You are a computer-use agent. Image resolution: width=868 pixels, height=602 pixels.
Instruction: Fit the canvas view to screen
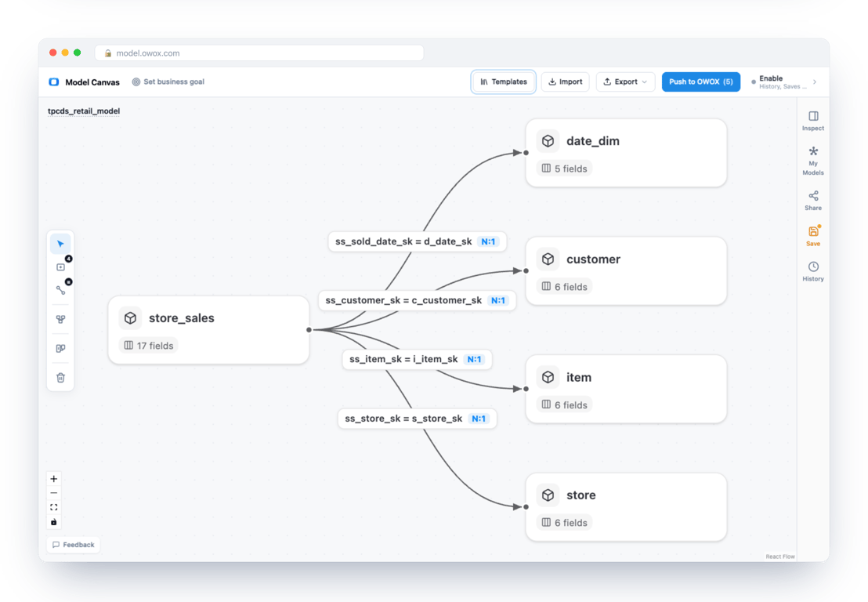54,507
